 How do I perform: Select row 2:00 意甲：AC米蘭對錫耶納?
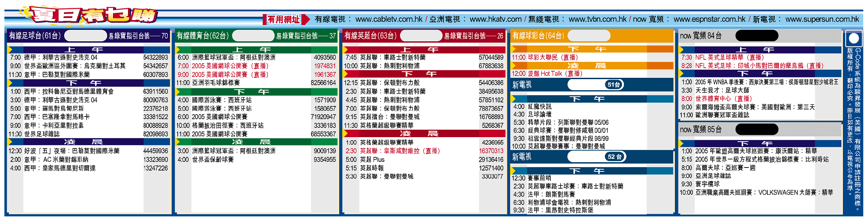88,160
